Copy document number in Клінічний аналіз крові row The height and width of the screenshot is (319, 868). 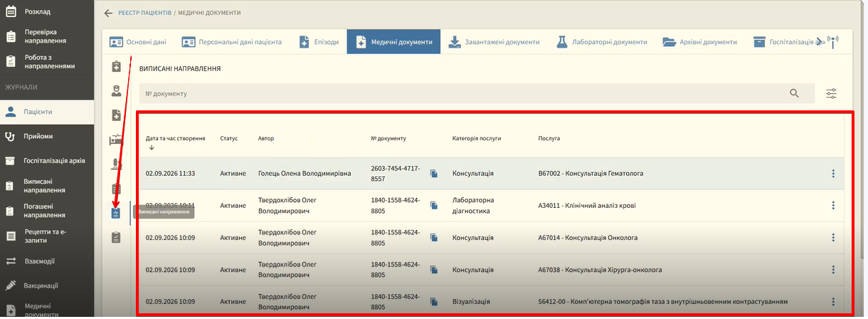(x=433, y=206)
